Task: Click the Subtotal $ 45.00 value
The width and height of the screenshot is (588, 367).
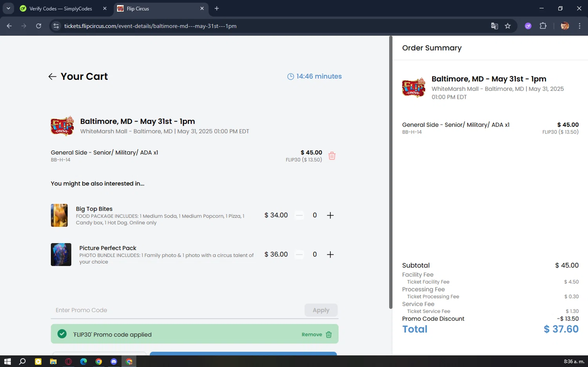Action: 567,266
